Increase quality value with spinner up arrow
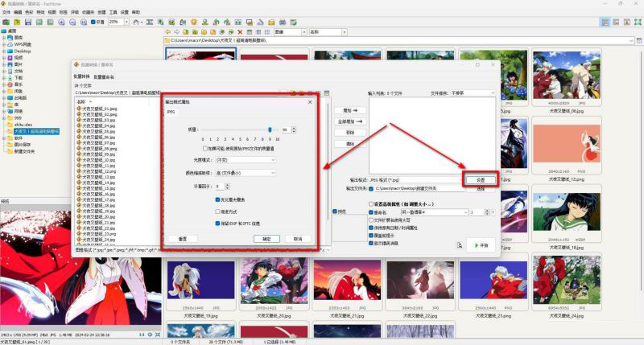The image size is (644, 345). [x=294, y=128]
